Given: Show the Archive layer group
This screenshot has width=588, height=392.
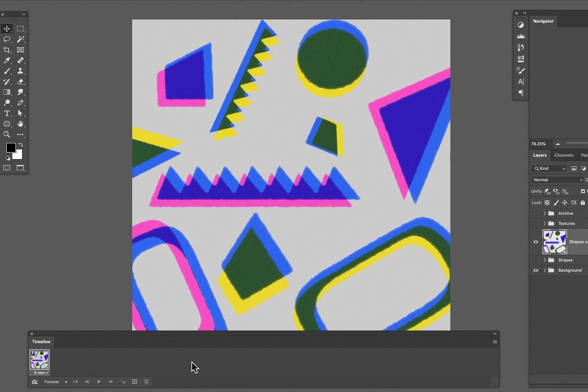Looking at the screenshot, I should [x=536, y=213].
